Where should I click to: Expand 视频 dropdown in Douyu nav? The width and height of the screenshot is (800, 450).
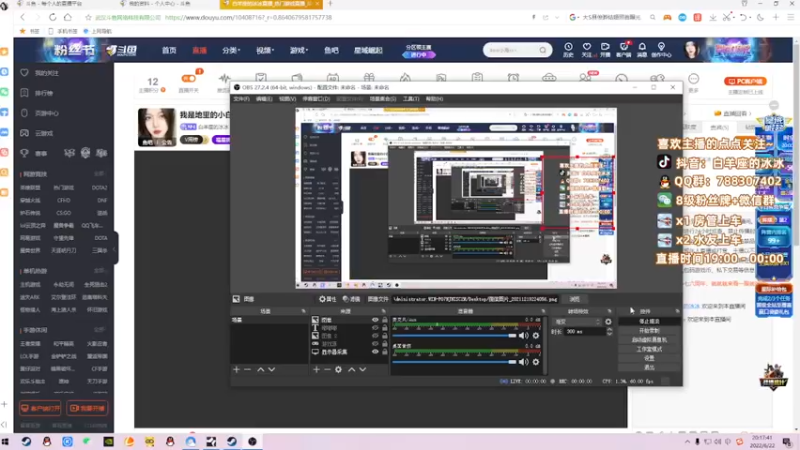265,51
